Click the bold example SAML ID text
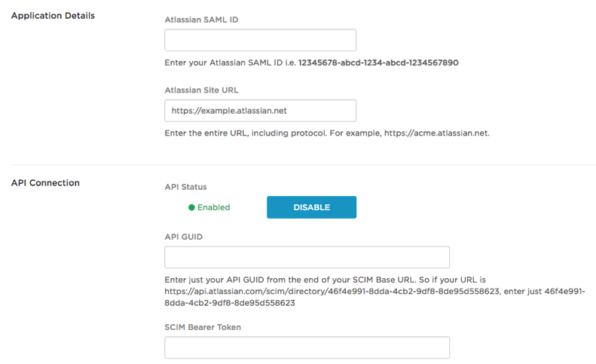This screenshot has width=596, height=364. pyautogui.click(x=378, y=63)
